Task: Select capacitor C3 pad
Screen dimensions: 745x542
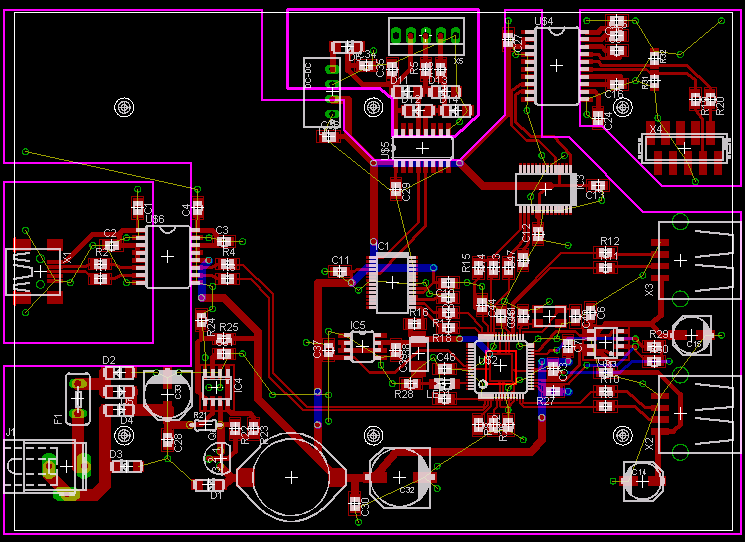Action: click(223, 241)
